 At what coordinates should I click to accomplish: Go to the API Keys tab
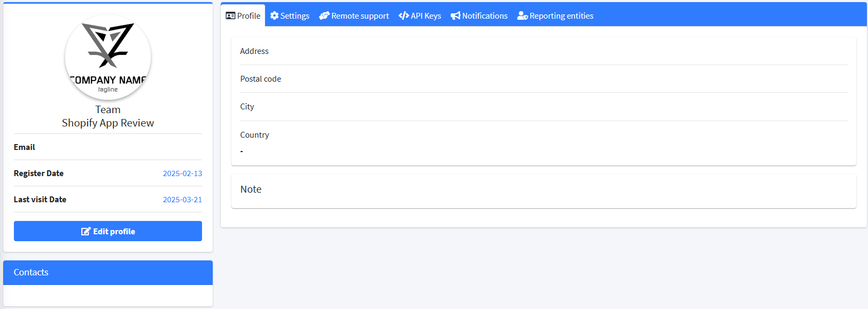click(x=420, y=15)
